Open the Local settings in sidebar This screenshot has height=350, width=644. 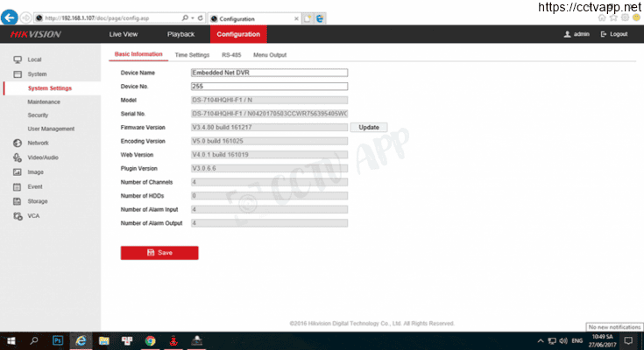pos(34,59)
